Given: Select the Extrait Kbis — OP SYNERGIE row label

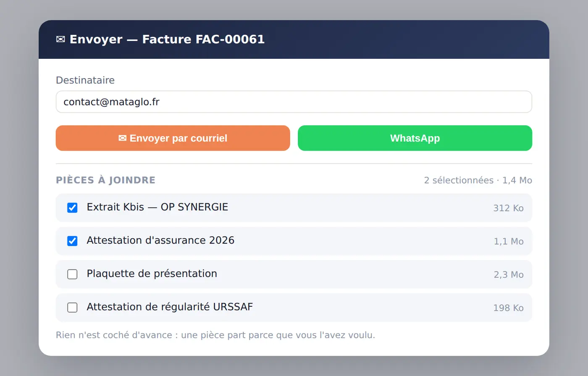Looking at the screenshot, I should (157, 207).
